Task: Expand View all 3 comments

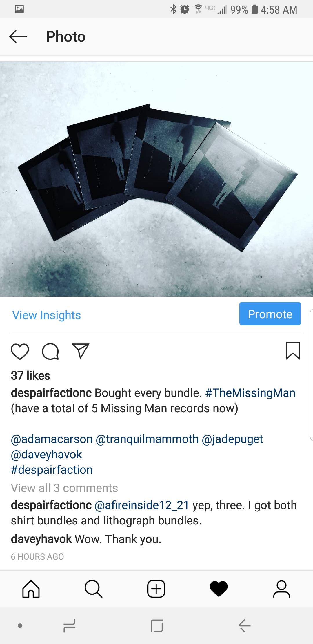Action: pos(64,488)
